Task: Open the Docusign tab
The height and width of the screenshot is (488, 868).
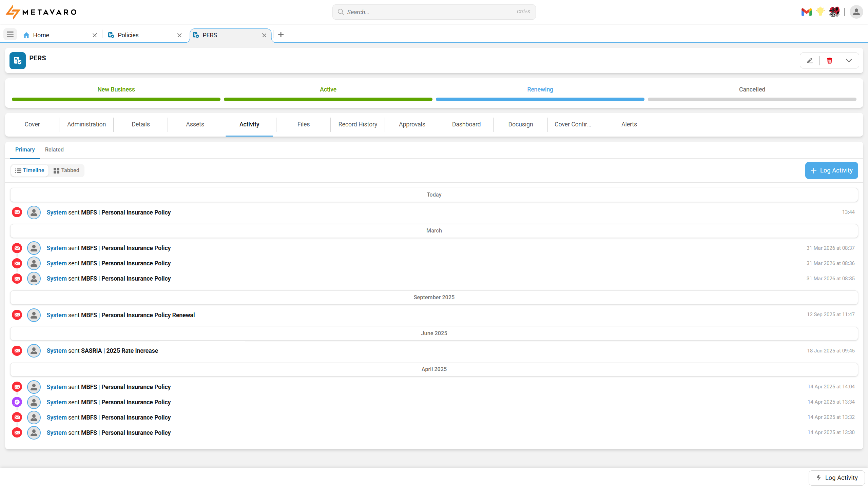Action: (x=521, y=124)
